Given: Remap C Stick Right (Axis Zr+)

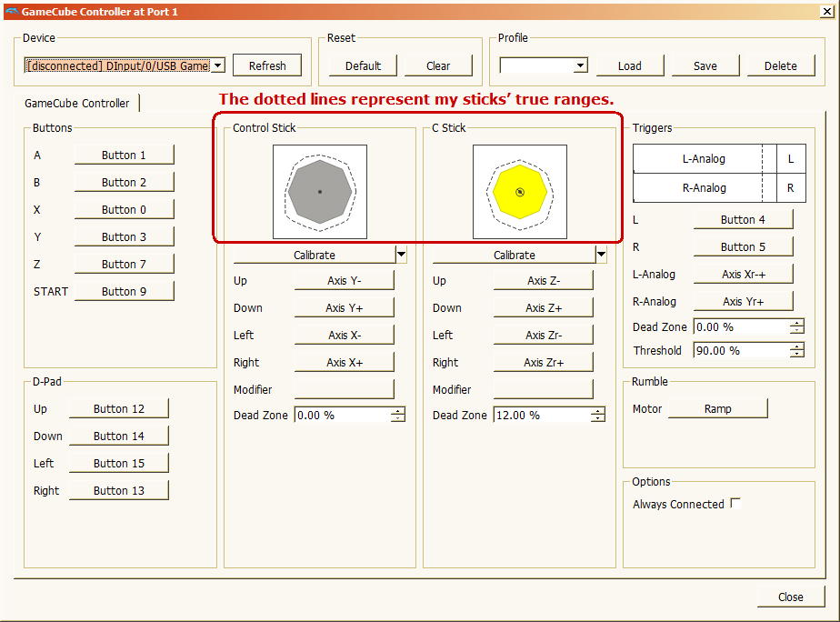Looking at the screenshot, I should click(x=544, y=362).
